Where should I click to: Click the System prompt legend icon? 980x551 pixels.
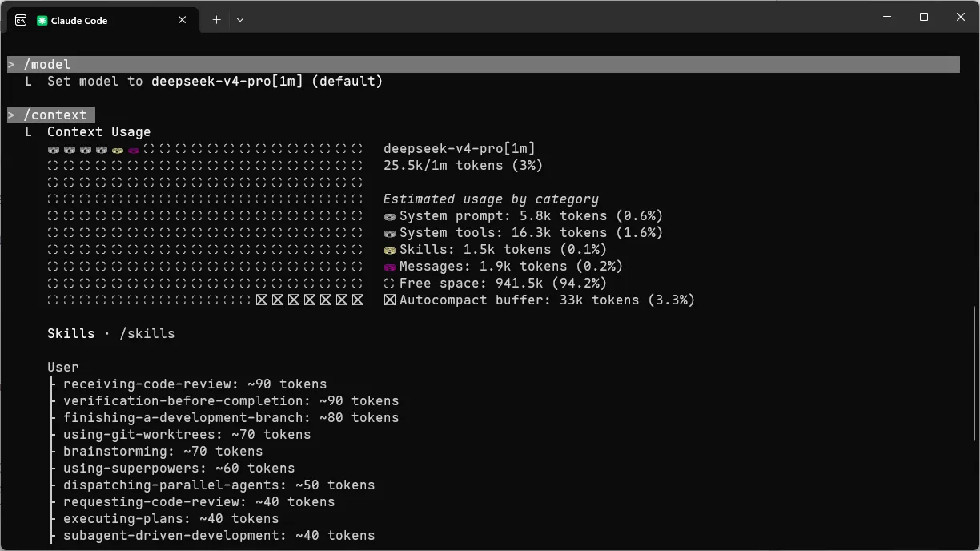390,217
